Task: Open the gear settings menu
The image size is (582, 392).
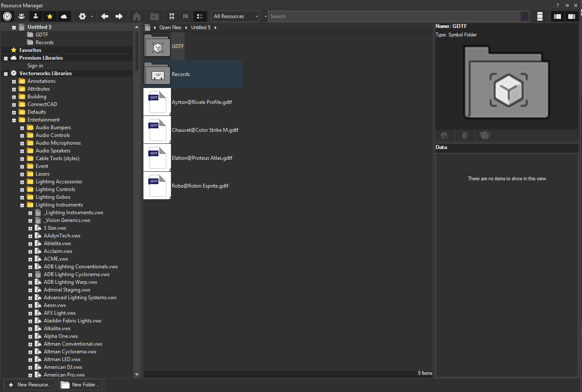Action: point(83,16)
